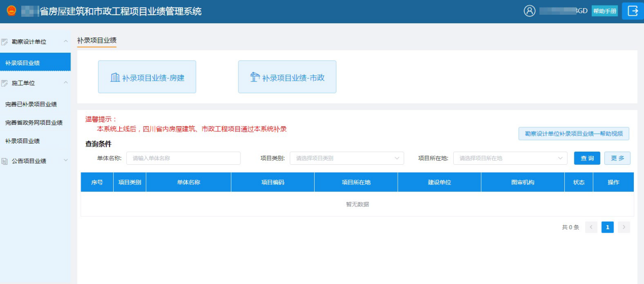This screenshot has width=644, height=284.
Task: Open the 项目所在地 dropdown
Action: click(x=510, y=158)
